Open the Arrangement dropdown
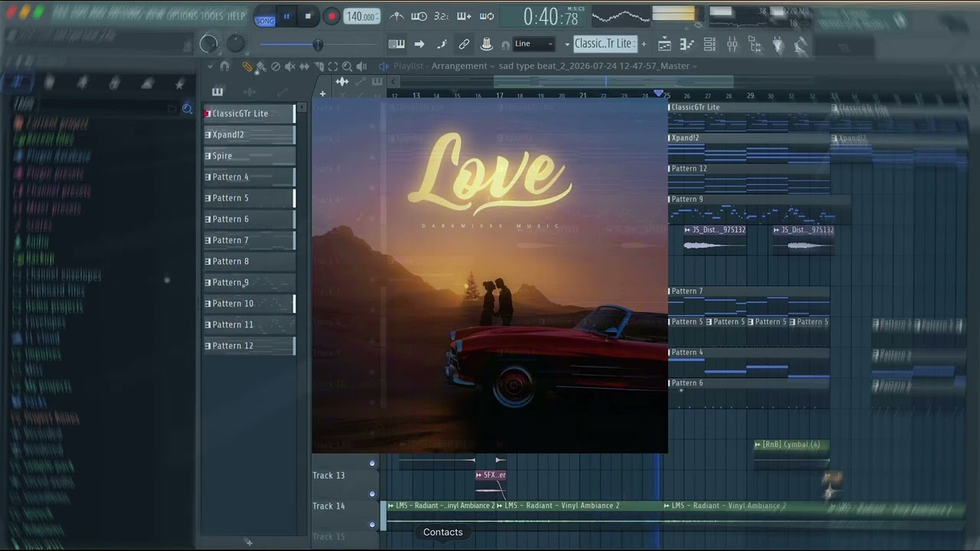980x551 pixels. pyautogui.click(x=463, y=66)
